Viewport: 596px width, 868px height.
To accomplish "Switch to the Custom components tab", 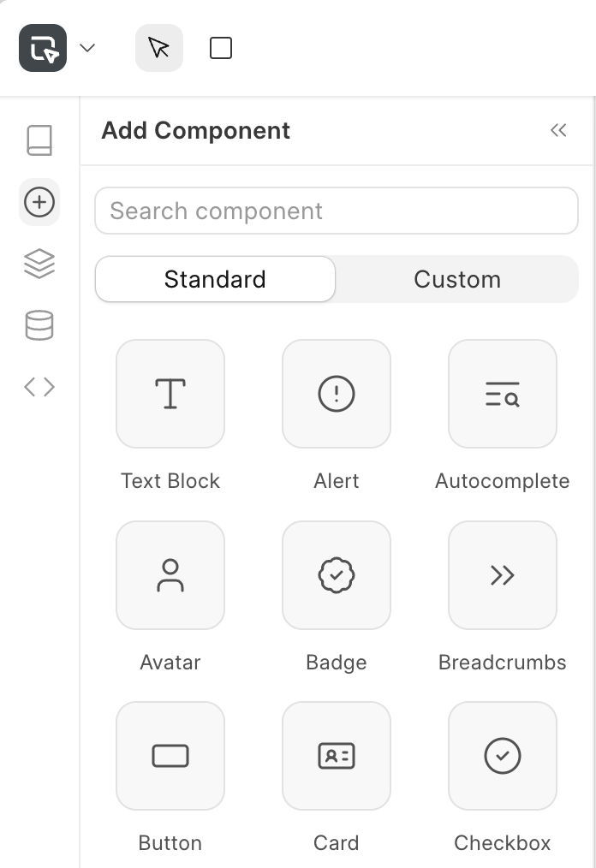I will pos(457,279).
